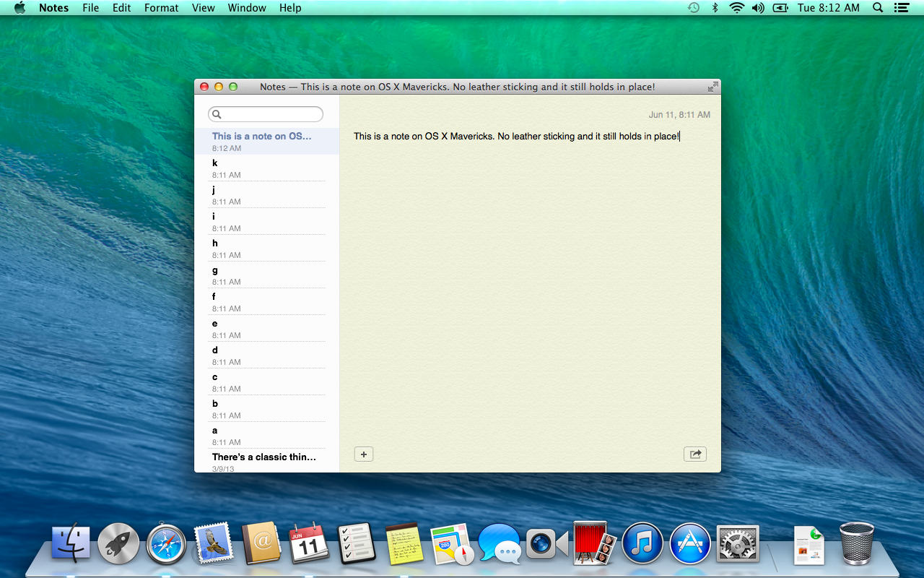924x578 pixels.
Task: Select note 'This is a note on OS...'
Action: coord(267,141)
